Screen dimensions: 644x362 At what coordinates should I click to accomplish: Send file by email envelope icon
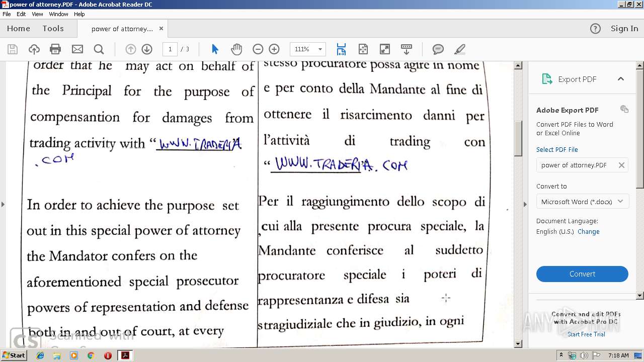[77, 49]
